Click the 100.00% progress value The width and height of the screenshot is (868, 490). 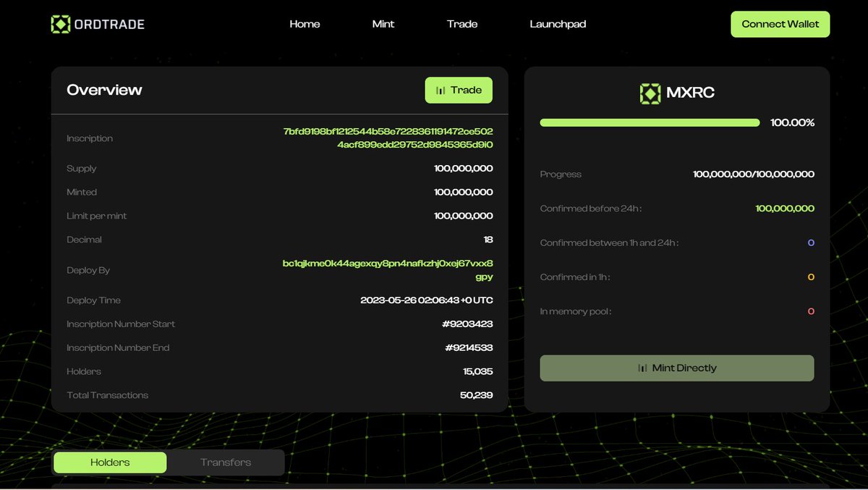coord(792,122)
